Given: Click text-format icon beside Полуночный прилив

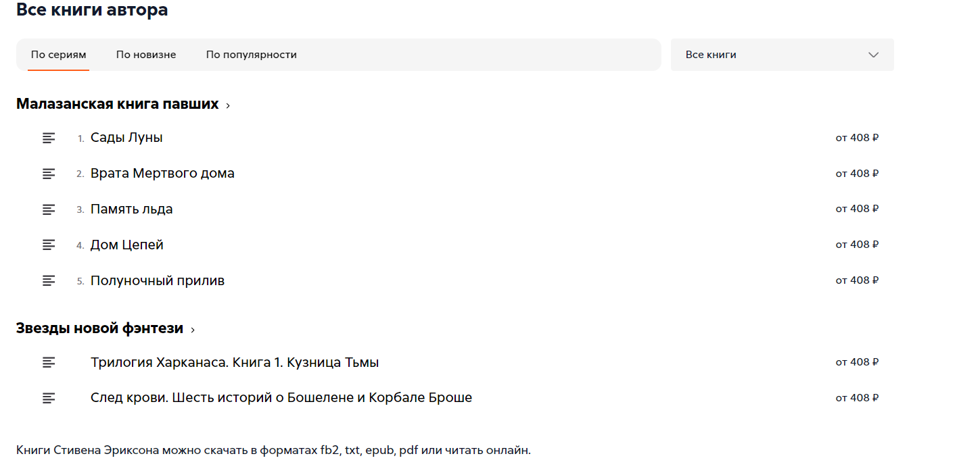Looking at the screenshot, I should pos(49,280).
